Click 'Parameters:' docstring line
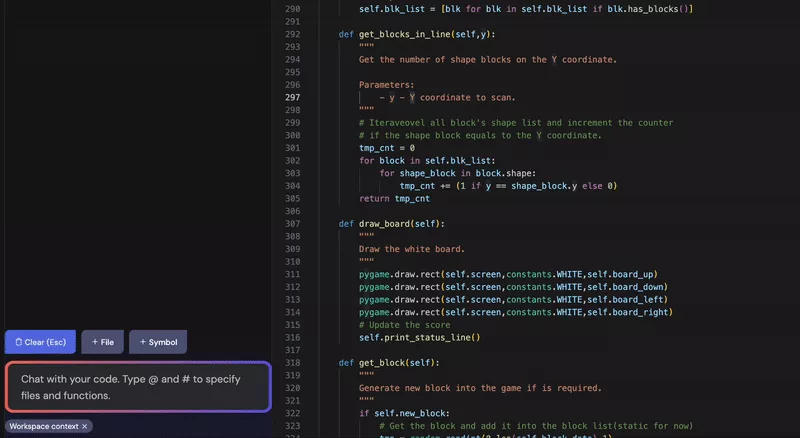The height and width of the screenshot is (438, 800). coord(386,85)
